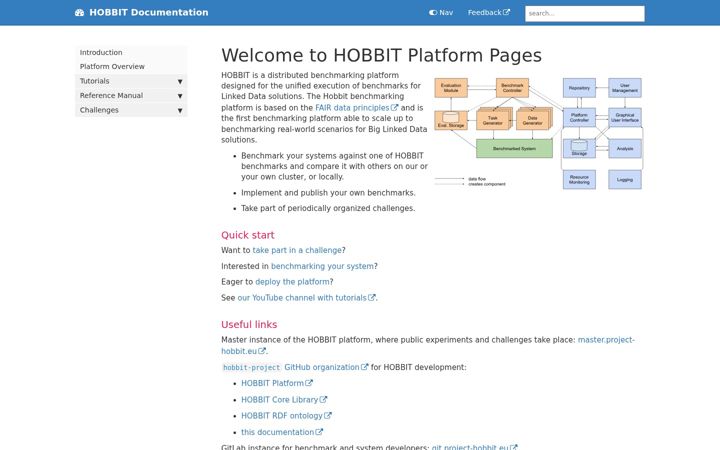720x450 pixels.
Task: Open 'deploy the platform' link
Action: [x=292, y=281]
